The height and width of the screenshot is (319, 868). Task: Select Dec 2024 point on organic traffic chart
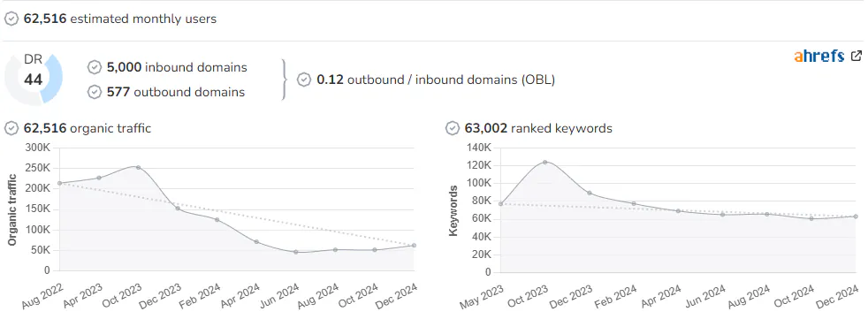coord(414,246)
